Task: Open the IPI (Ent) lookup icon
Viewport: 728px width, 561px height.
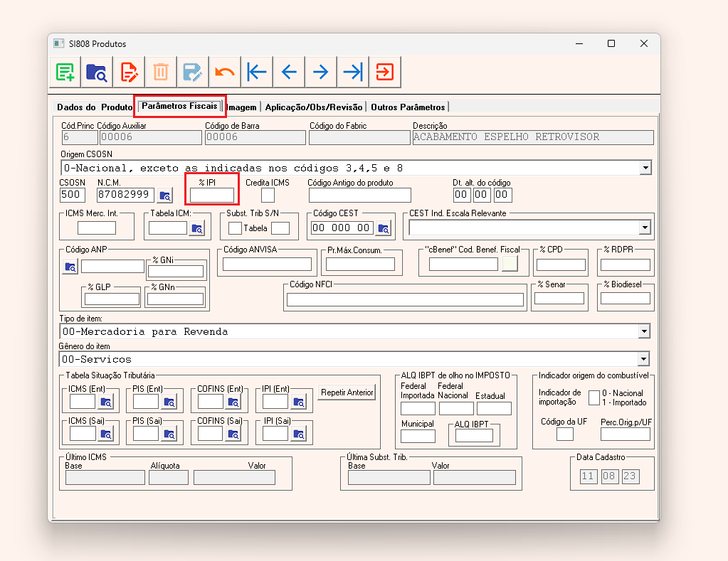Action: click(x=299, y=402)
